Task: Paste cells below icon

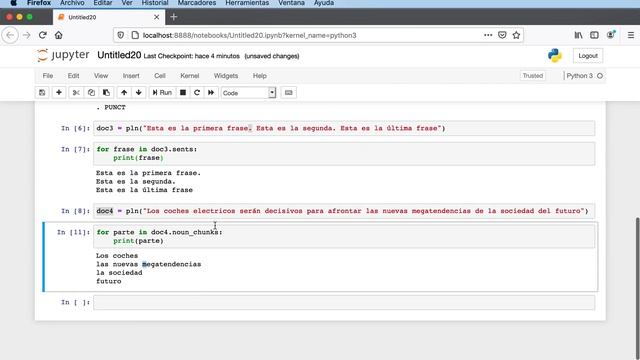Action: [106, 93]
